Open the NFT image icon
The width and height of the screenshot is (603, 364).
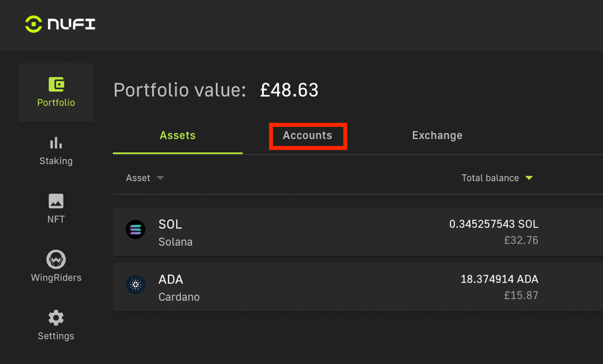coord(56,201)
